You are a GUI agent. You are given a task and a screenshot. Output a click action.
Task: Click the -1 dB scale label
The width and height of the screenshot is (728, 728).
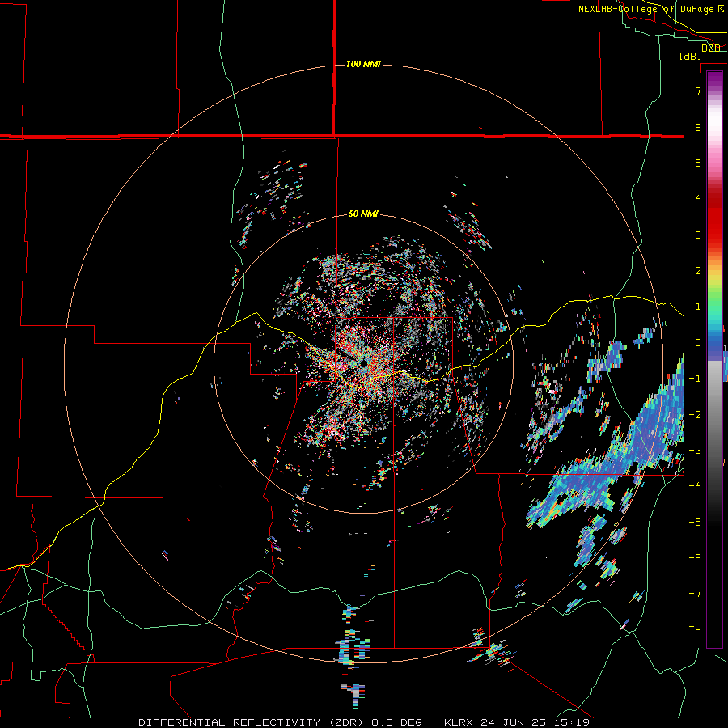coord(695,379)
